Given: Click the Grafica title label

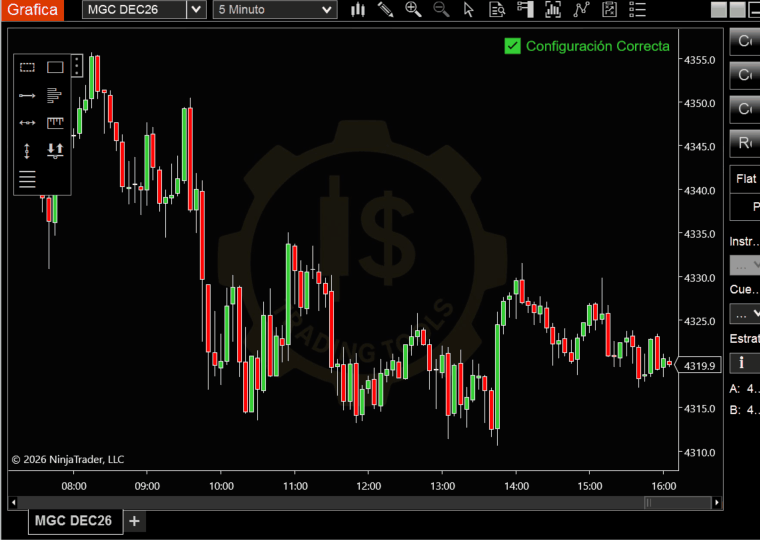Looking at the screenshot, I should pyautogui.click(x=32, y=10).
